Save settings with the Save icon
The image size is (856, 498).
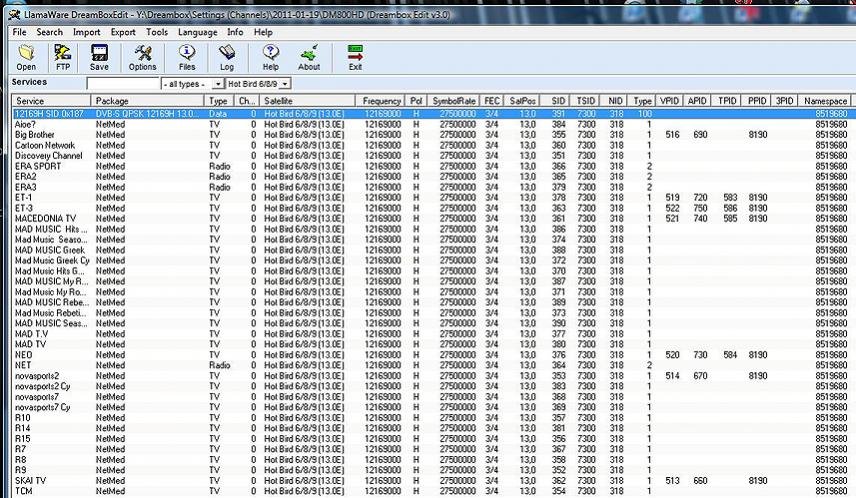point(99,56)
